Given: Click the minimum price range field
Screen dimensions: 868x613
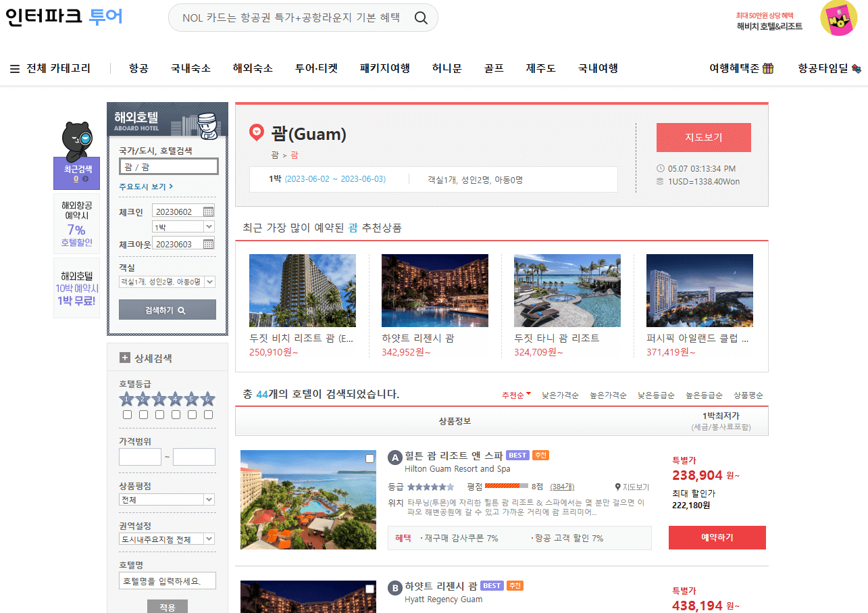Looking at the screenshot, I should tap(140, 457).
